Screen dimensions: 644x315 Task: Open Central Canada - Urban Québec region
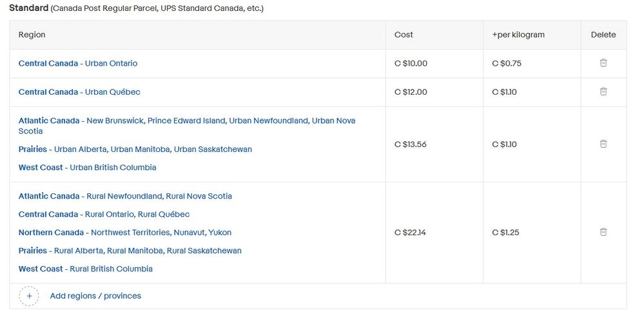tap(79, 92)
